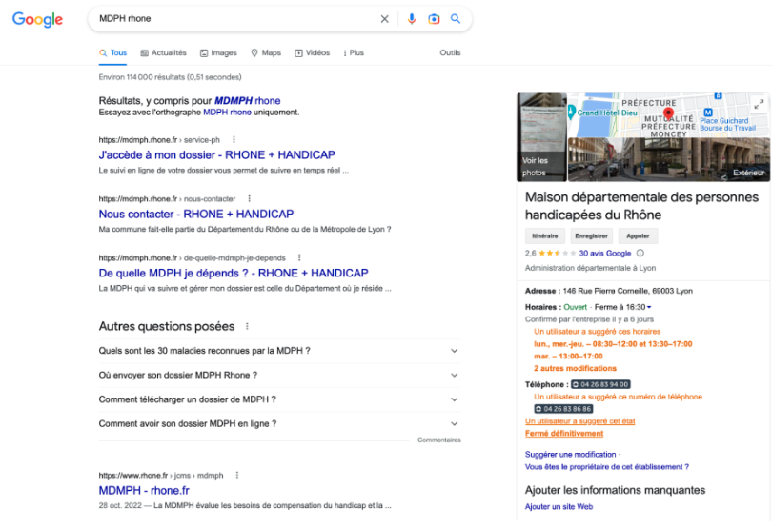This screenshot has width=772, height=532.
Task: Click inside the search field containing 'MDPH rhone'
Action: [x=236, y=19]
